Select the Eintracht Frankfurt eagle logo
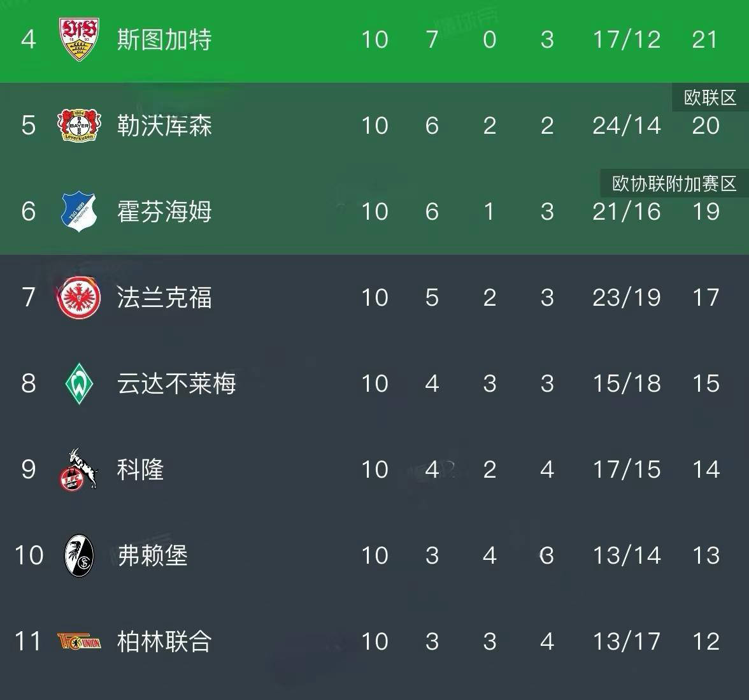The width and height of the screenshot is (749, 700). point(79,297)
